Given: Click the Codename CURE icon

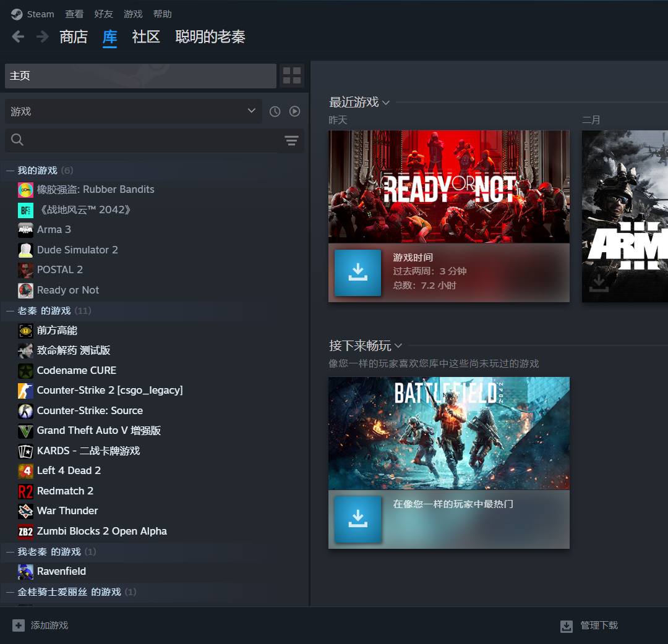Looking at the screenshot, I should click(25, 371).
